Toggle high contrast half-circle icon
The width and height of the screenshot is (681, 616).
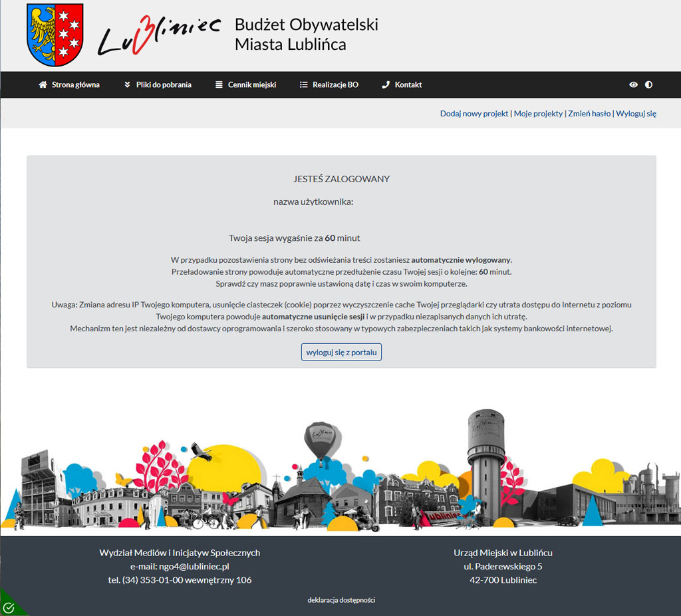coord(648,85)
